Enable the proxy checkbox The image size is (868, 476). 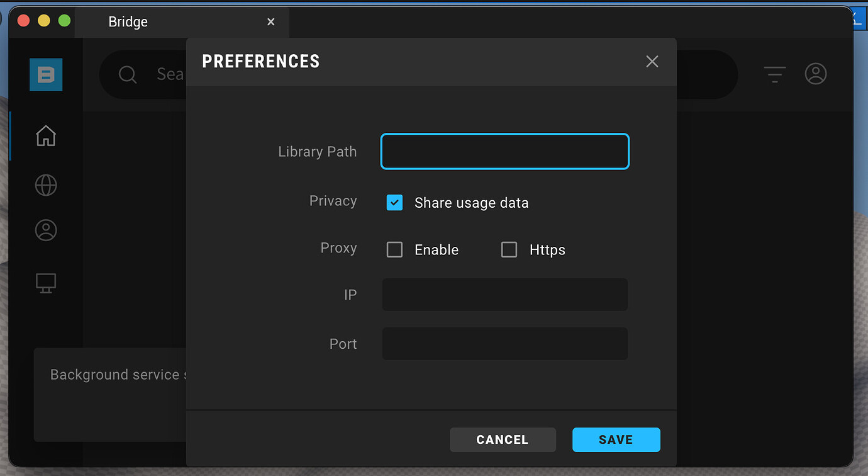[394, 249]
